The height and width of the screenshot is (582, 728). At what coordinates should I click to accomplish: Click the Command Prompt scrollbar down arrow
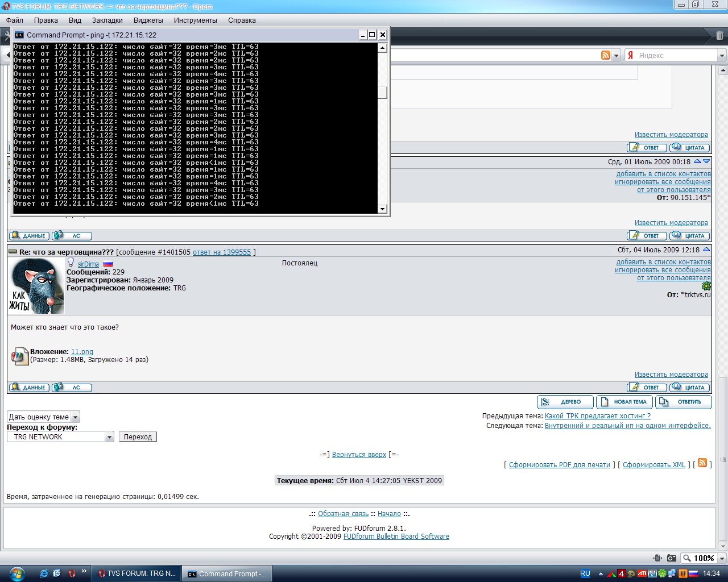click(x=382, y=209)
